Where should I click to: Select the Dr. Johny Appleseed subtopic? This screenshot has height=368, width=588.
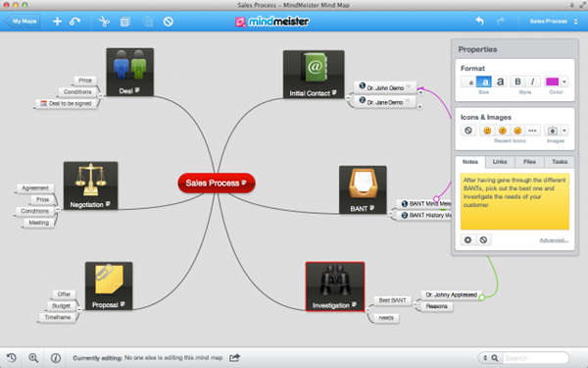tap(451, 294)
